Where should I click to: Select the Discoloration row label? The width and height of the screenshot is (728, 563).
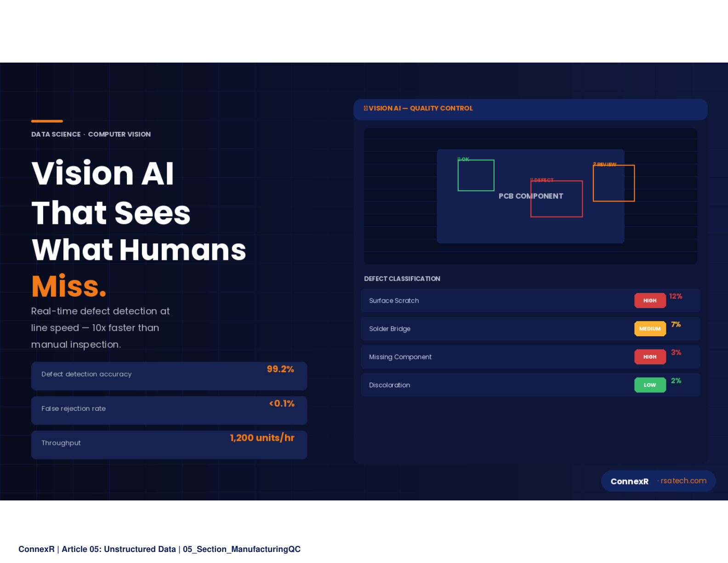pyautogui.click(x=389, y=385)
